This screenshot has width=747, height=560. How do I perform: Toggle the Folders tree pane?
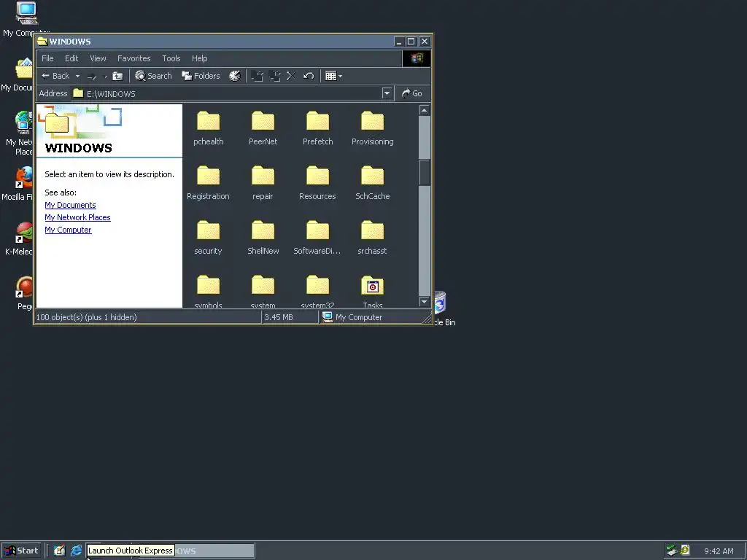tap(201, 76)
